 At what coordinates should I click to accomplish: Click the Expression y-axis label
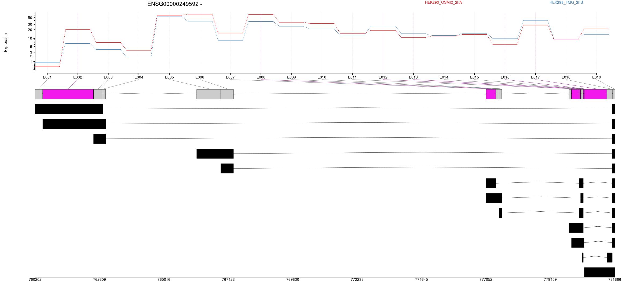point(6,43)
